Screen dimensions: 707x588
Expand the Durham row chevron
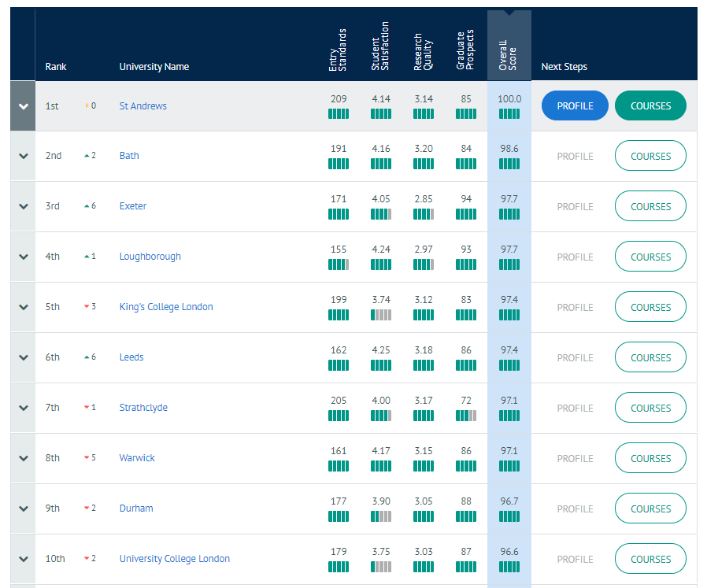(x=24, y=508)
